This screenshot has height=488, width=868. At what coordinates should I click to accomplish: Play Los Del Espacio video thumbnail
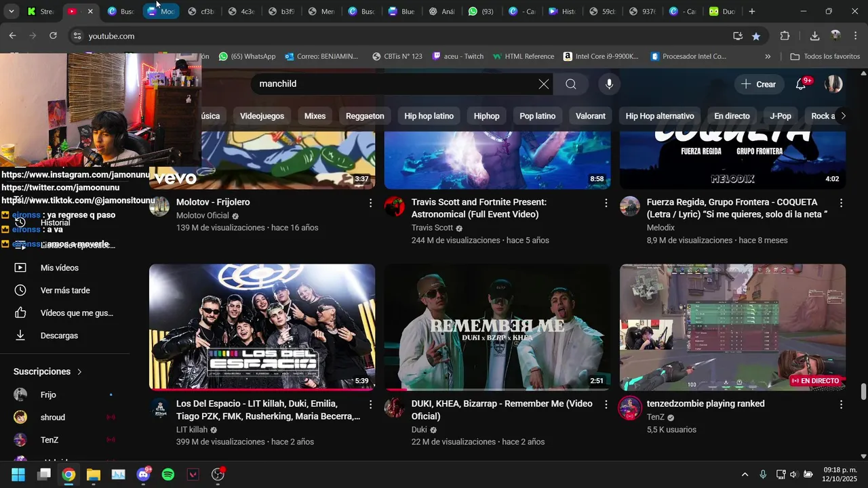click(262, 327)
